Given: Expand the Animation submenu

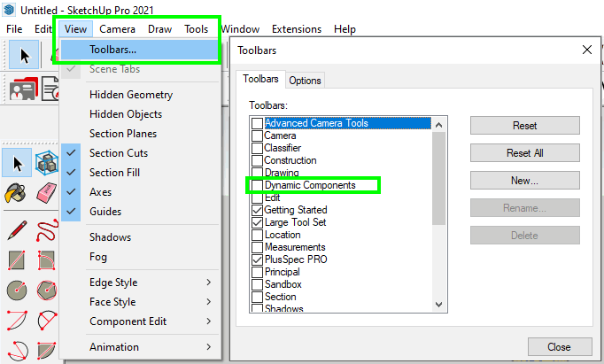Looking at the screenshot, I should coord(140,347).
